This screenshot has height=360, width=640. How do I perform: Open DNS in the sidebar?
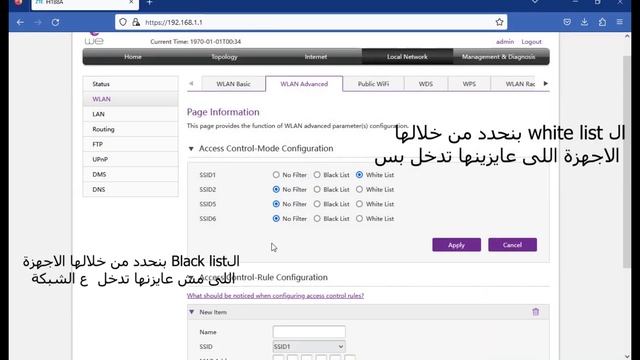point(131,189)
